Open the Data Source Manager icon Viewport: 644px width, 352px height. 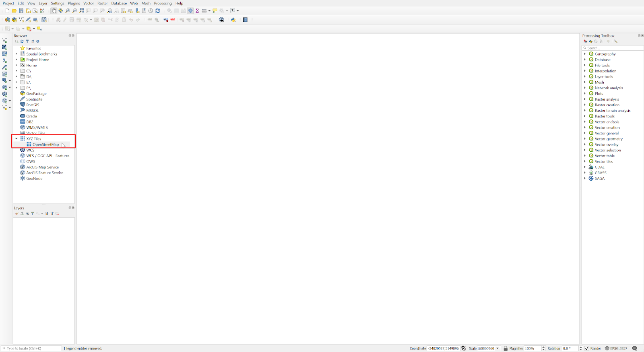coord(7,20)
